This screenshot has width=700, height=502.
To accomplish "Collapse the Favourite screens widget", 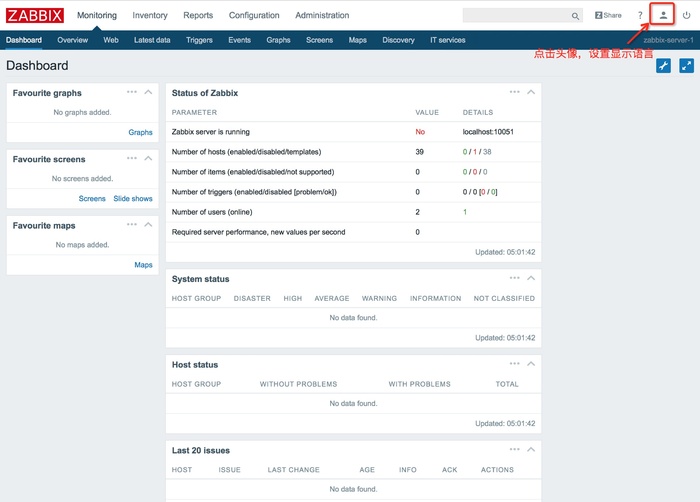I will coord(148,158).
